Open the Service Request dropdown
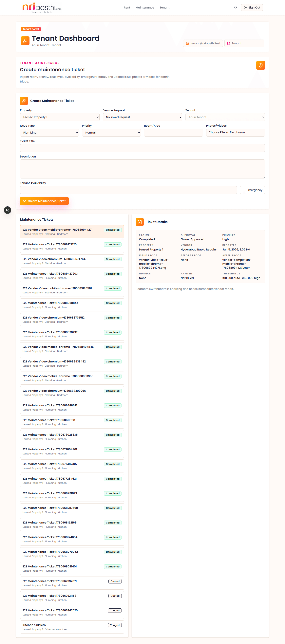This screenshot has width=285, height=644. pyautogui.click(x=142, y=117)
